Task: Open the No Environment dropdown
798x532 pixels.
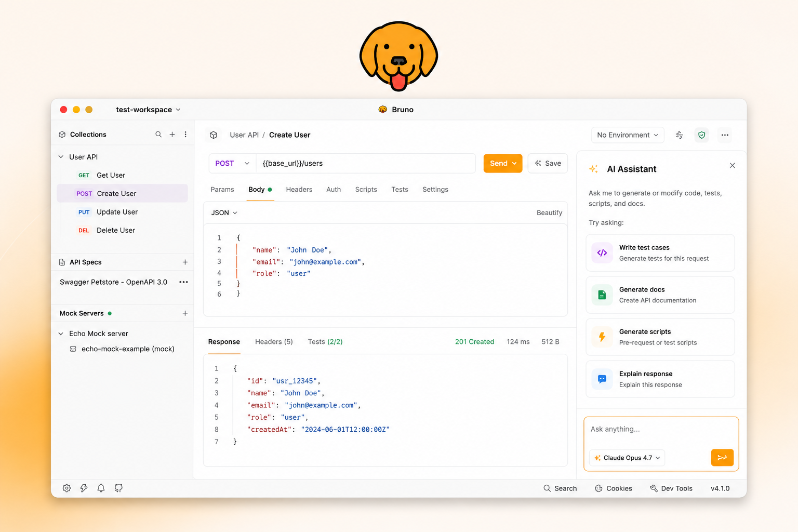Action: (x=628, y=135)
